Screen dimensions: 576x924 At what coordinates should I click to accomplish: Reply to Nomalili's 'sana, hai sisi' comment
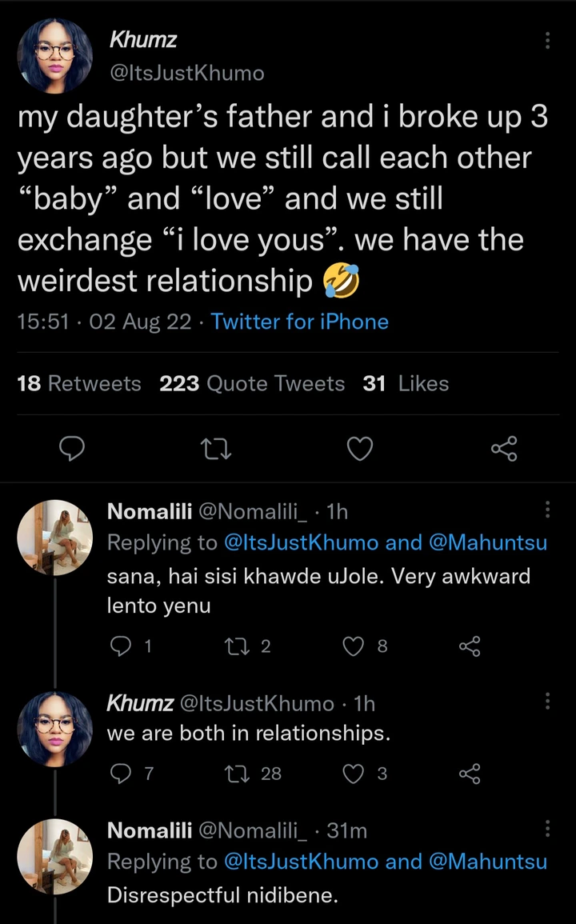point(118,646)
